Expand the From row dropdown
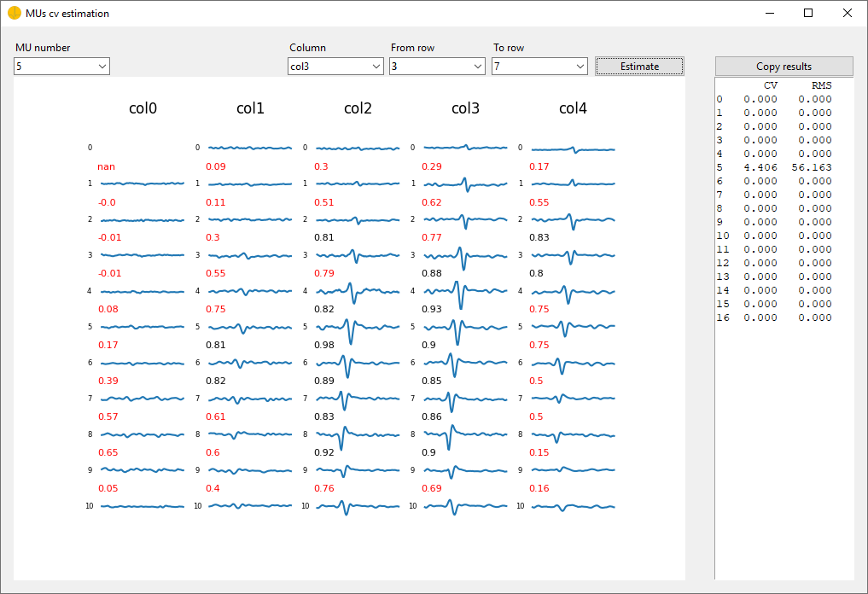Screen dimensions: 868x594 click(437, 67)
